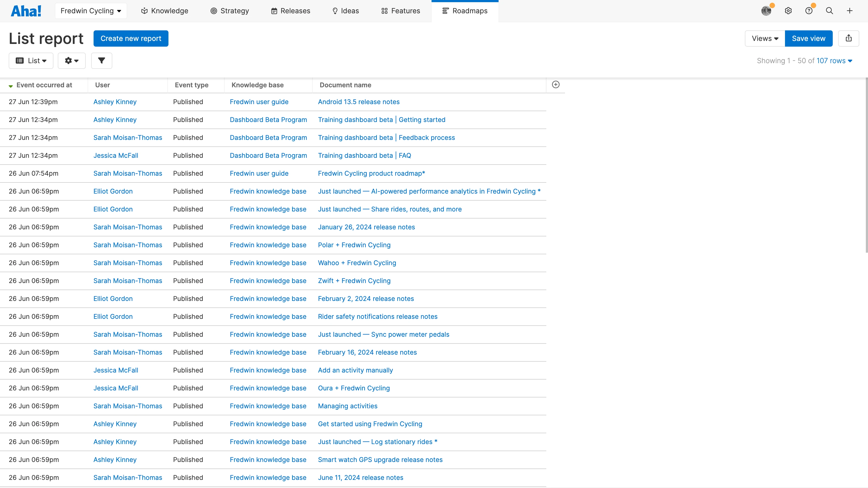
Task: Expand the Fredwin Cycling workspace dropdown
Action: coord(91,11)
